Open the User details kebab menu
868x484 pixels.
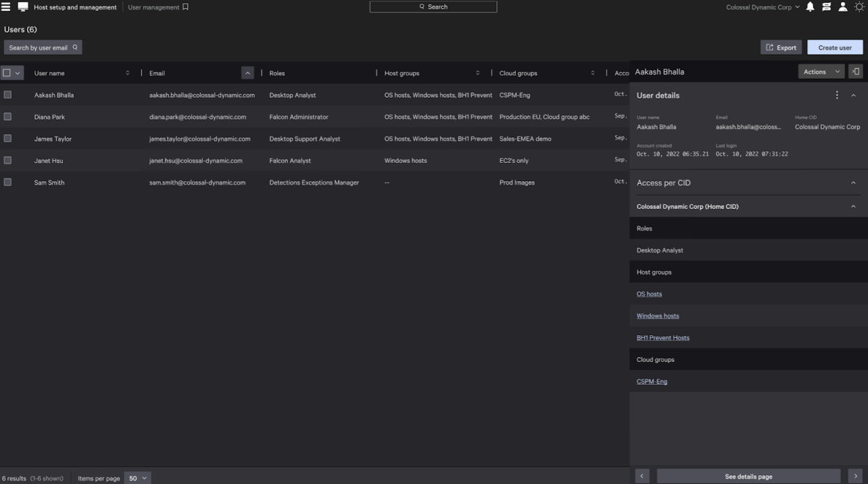837,95
